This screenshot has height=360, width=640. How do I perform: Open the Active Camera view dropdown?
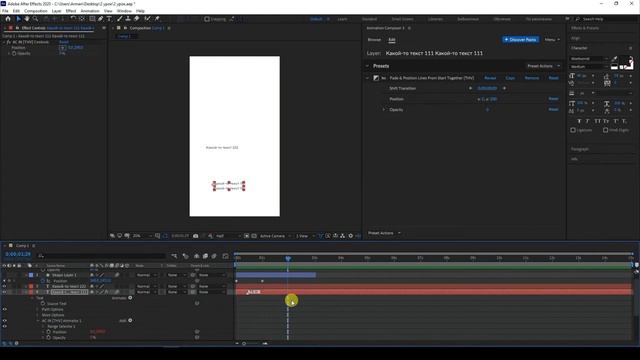(x=275, y=236)
